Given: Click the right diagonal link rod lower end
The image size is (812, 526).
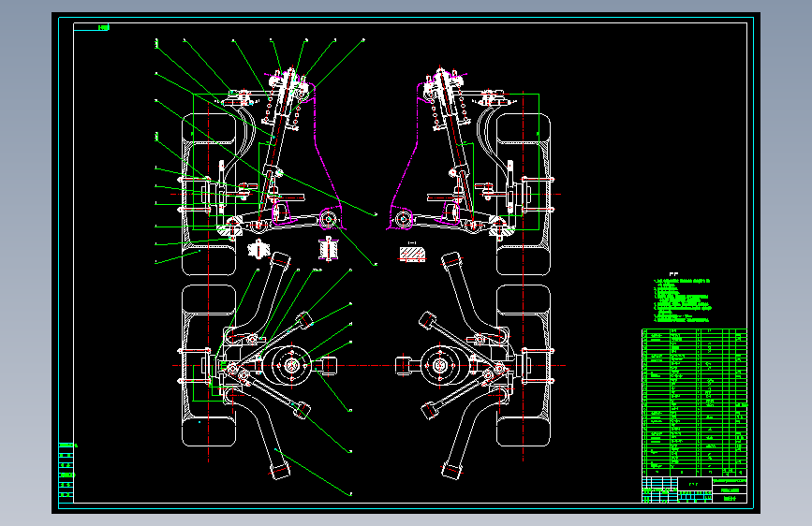Looking at the screenshot, I should pyautogui.click(x=428, y=411).
